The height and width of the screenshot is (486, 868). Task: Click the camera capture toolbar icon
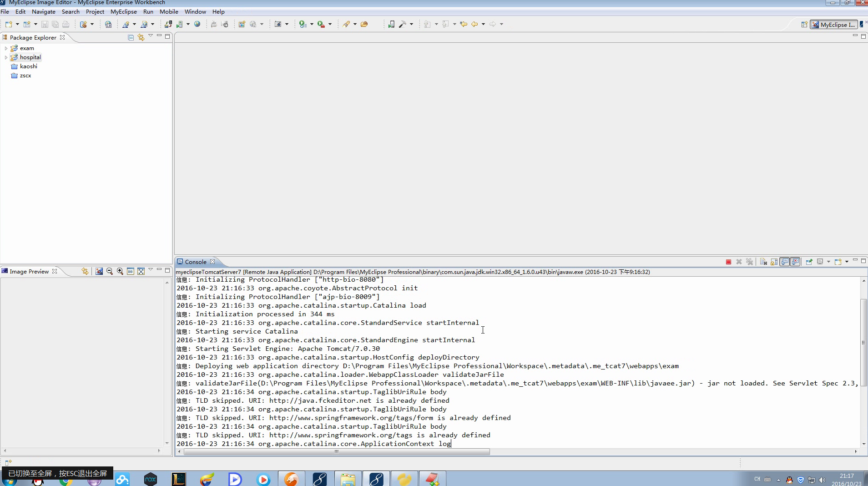(x=278, y=24)
